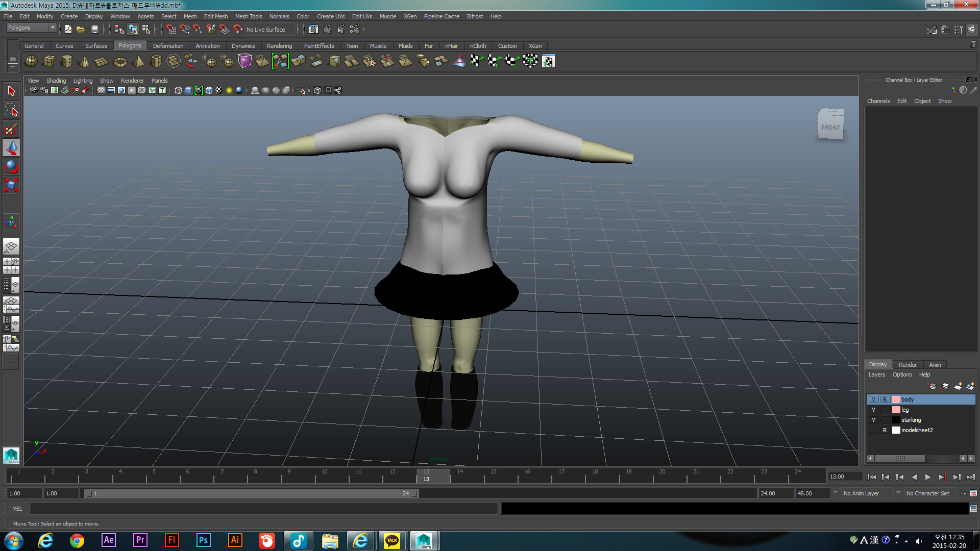Open the Render View clapboard icon

[313, 29]
